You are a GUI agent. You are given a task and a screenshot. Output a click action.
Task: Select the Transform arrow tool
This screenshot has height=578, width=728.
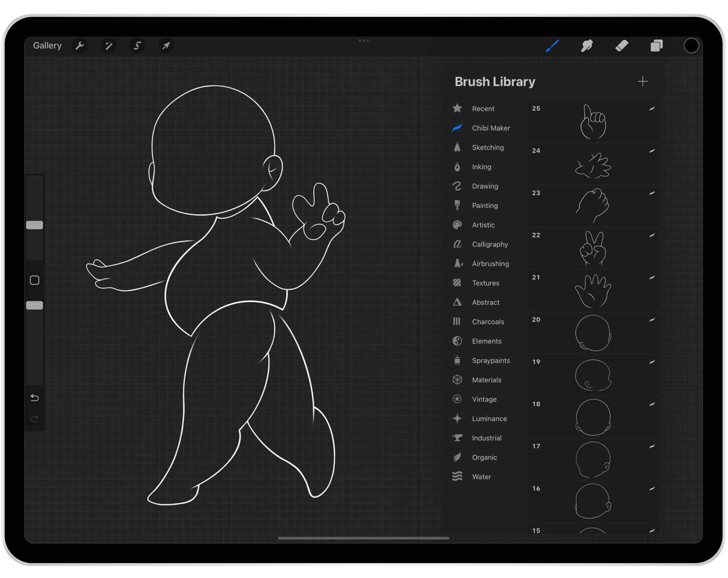166,46
